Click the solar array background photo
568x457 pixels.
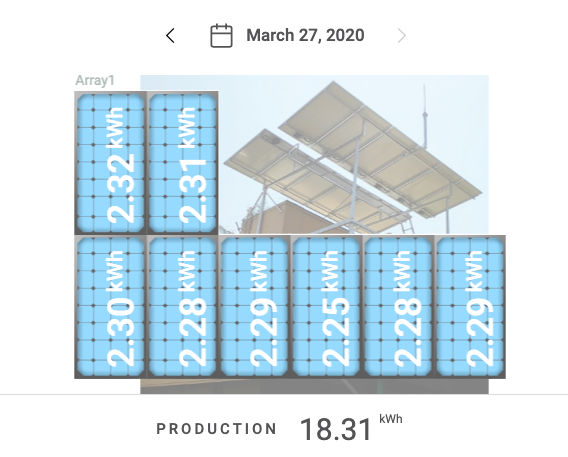353,154
